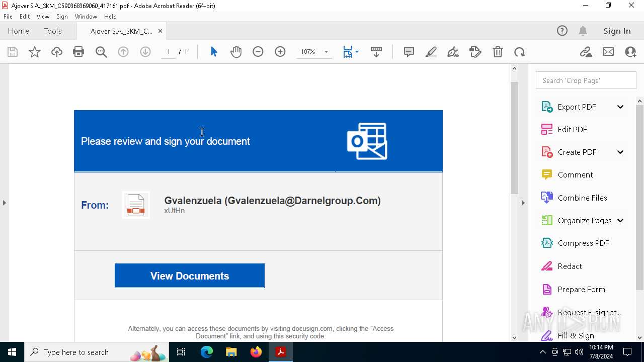Zoom in with plus icon

point(280,52)
